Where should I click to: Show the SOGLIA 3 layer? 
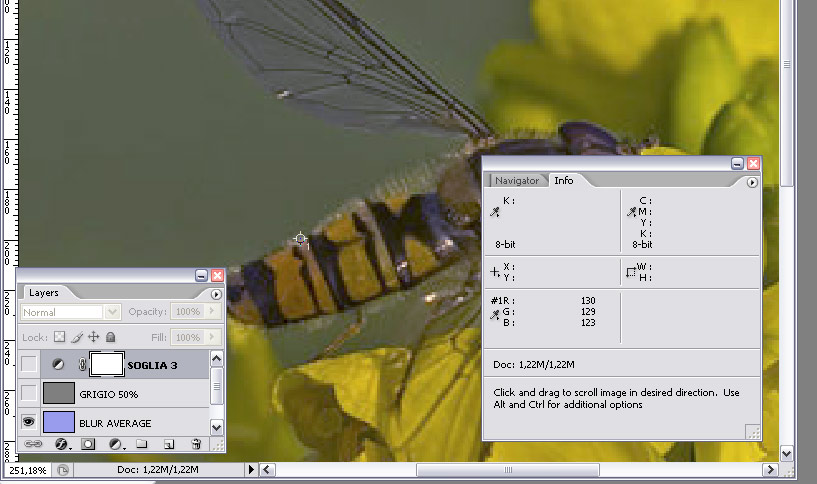29,365
